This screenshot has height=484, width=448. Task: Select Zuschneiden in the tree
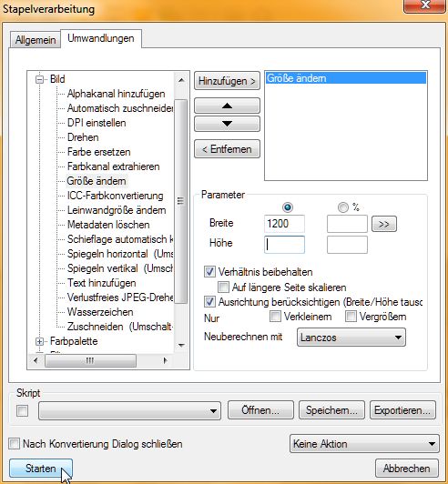(x=120, y=327)
